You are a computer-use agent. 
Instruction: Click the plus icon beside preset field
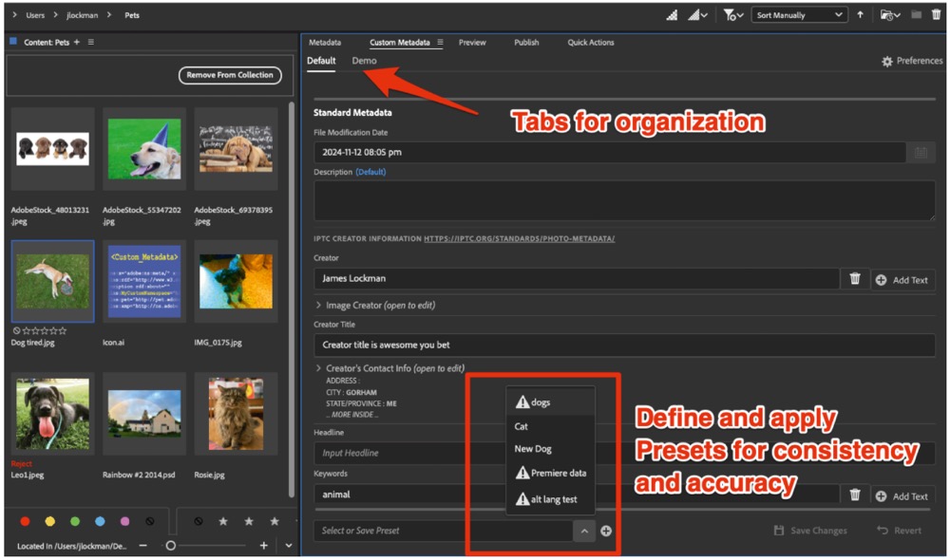pos(606,531)
